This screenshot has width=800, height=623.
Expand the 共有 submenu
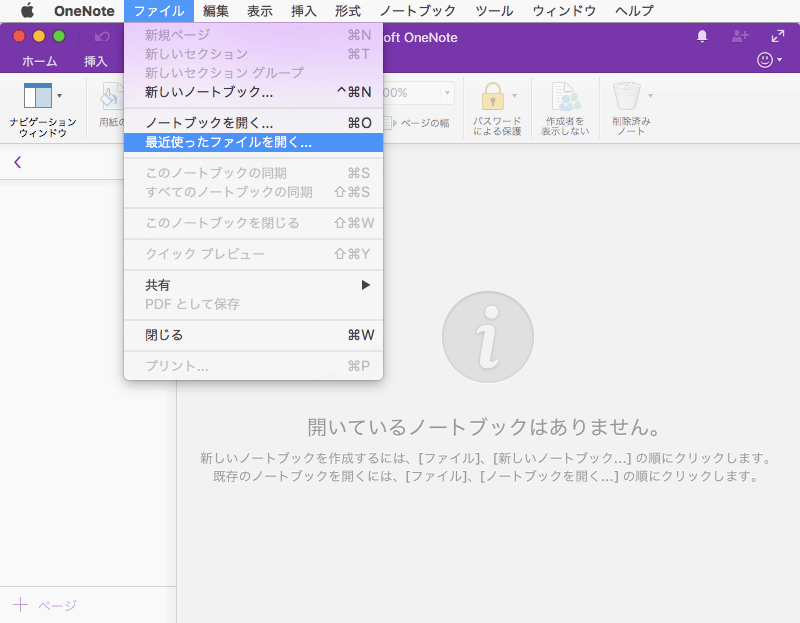coord(254,285)
